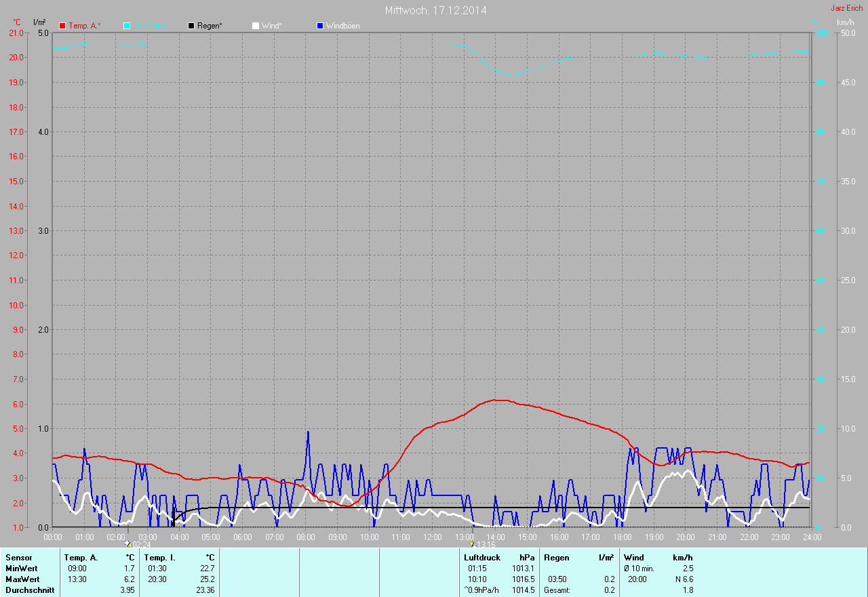
Task: Click the MaxWert row label
Action: click(x=23, y=579)
